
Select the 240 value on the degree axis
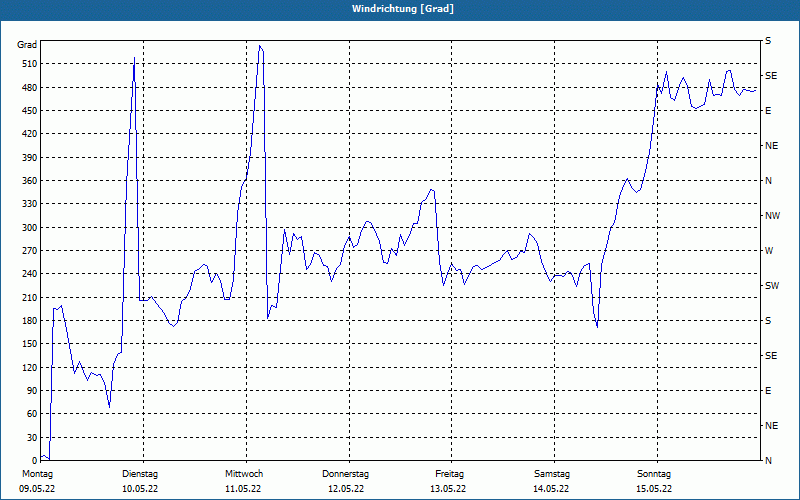point(30,274)
